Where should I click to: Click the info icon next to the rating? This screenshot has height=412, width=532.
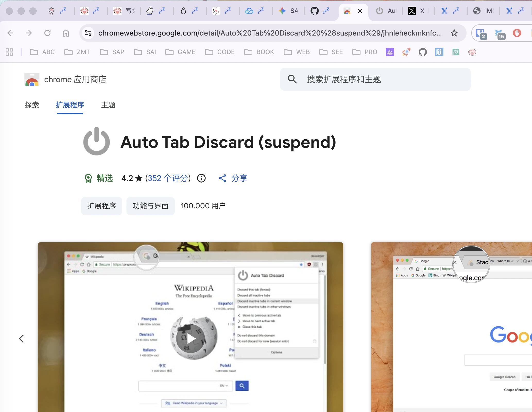pyautogui.click(x=201, y=178)
